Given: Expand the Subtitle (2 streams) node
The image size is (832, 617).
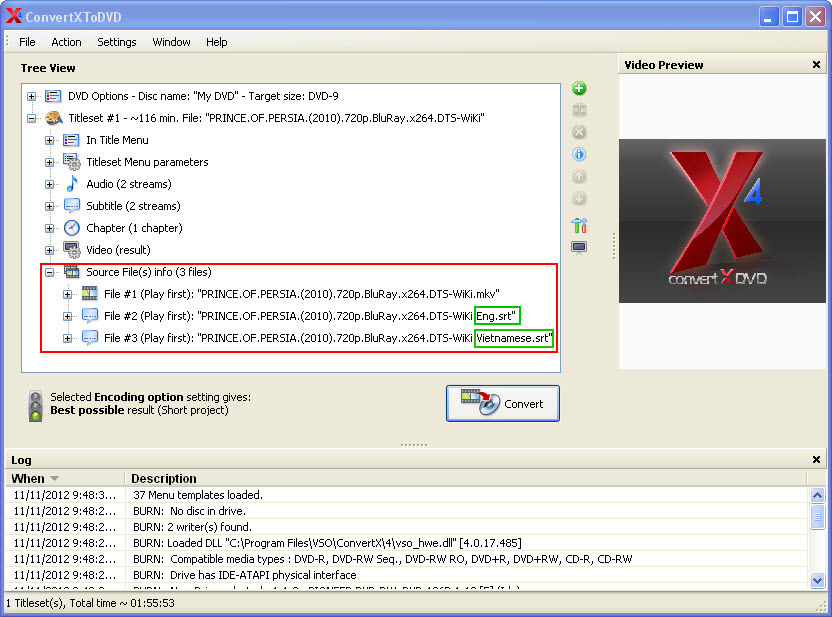Looking at the screenshot, I should click(x=49, y=206).
